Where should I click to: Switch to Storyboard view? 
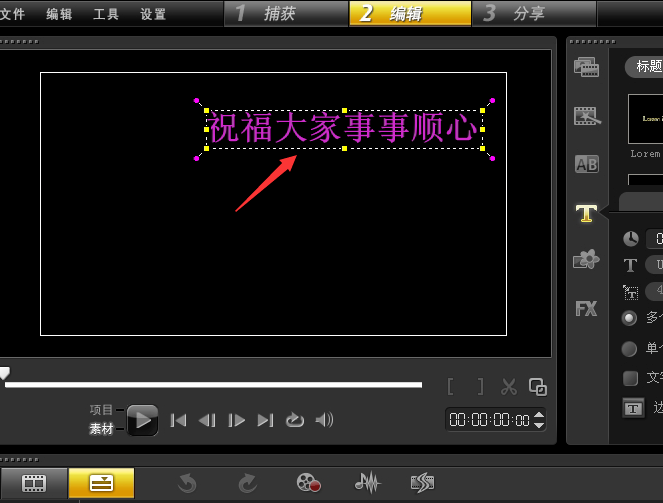[34, 483]
